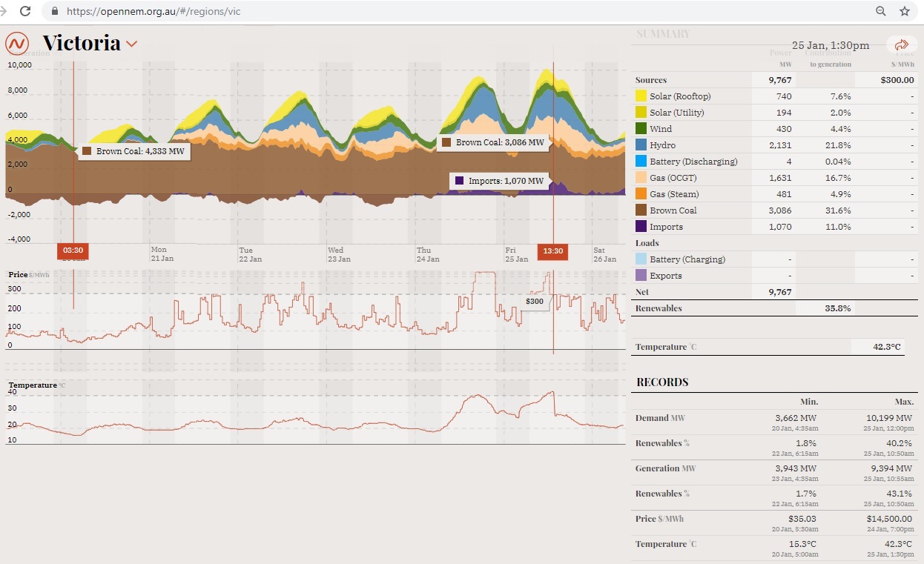Select the 03:30 time marker
The height and width of the screenshot is (564, 924).
[x=73, y=251]
